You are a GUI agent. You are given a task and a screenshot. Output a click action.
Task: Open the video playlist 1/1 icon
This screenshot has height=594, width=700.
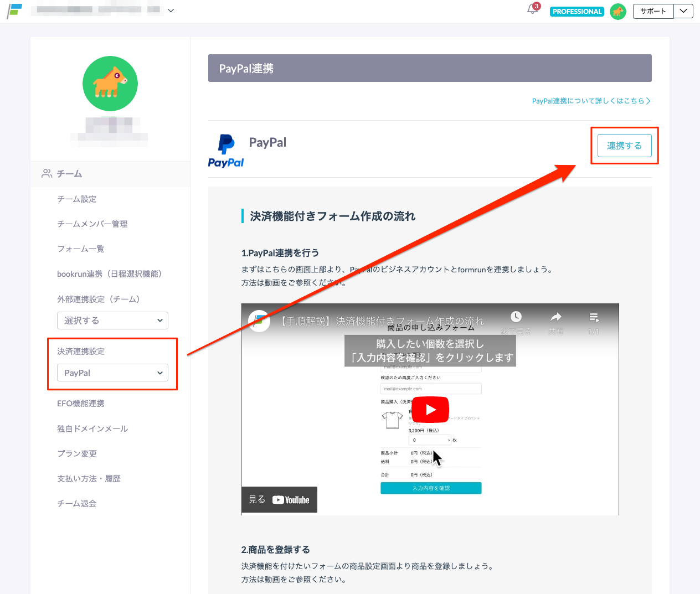594,317
